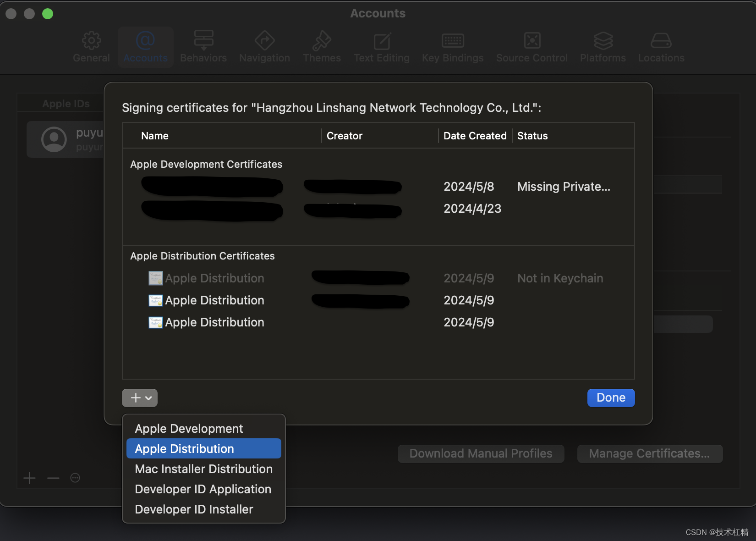Choose Apple Development from the menu
Image resolution: width=756 pixels, height=541 pixels.
[x=204, y=429]
